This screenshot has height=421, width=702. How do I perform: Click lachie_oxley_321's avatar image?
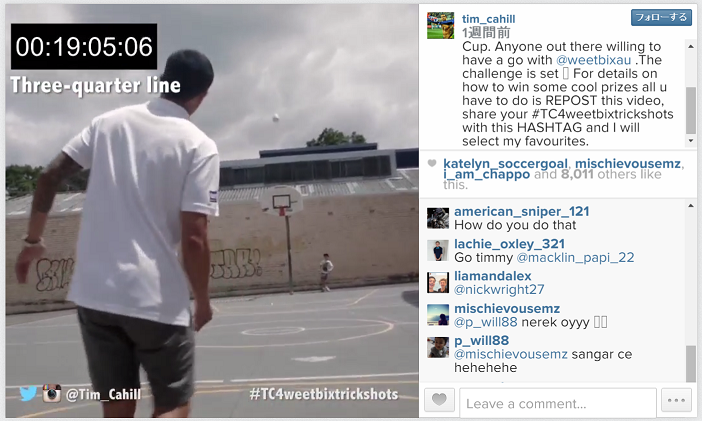click(438, 250)
